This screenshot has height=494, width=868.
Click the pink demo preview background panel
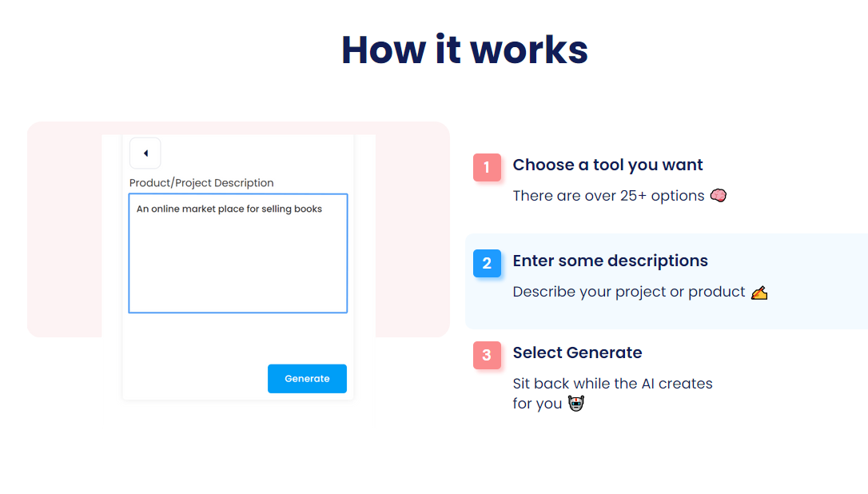64,232
